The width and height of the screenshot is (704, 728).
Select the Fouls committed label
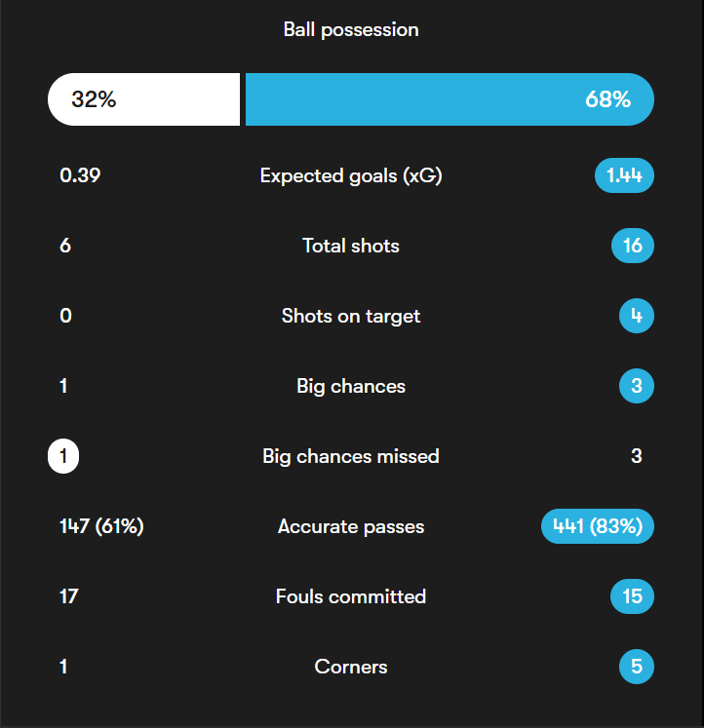pos(351,597)
